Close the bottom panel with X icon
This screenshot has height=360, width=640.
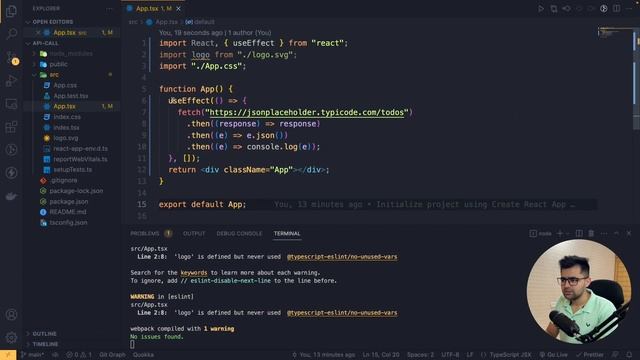(629, 233)
